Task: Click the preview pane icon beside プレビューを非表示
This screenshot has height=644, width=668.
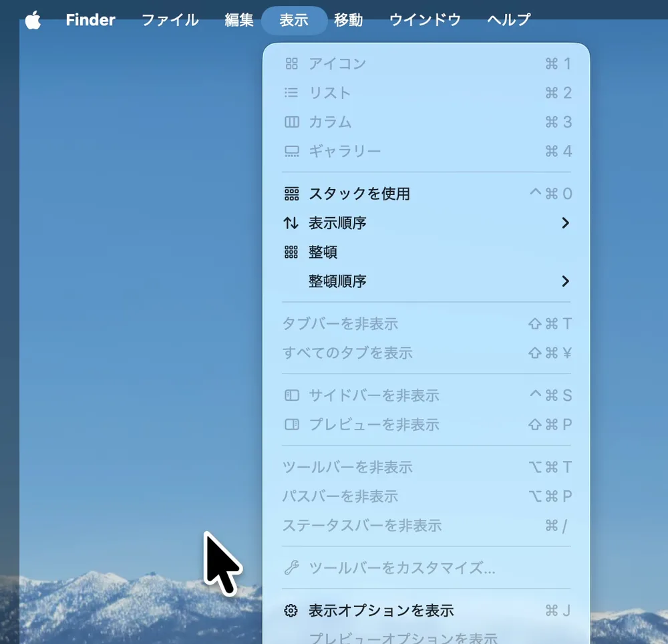Action: point(291,425)
